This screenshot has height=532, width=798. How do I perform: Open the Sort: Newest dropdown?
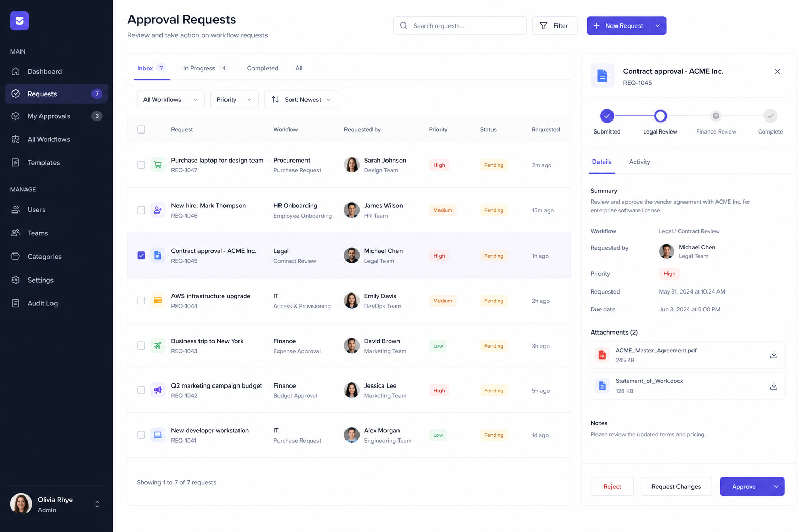point(301,100)
